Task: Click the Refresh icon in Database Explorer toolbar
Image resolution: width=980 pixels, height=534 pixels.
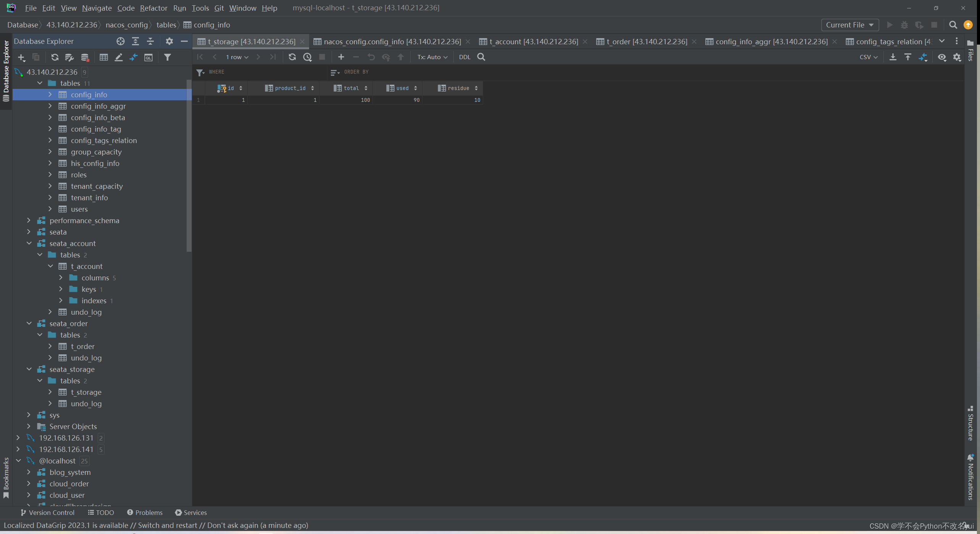Action: click(x=55, y=57)
